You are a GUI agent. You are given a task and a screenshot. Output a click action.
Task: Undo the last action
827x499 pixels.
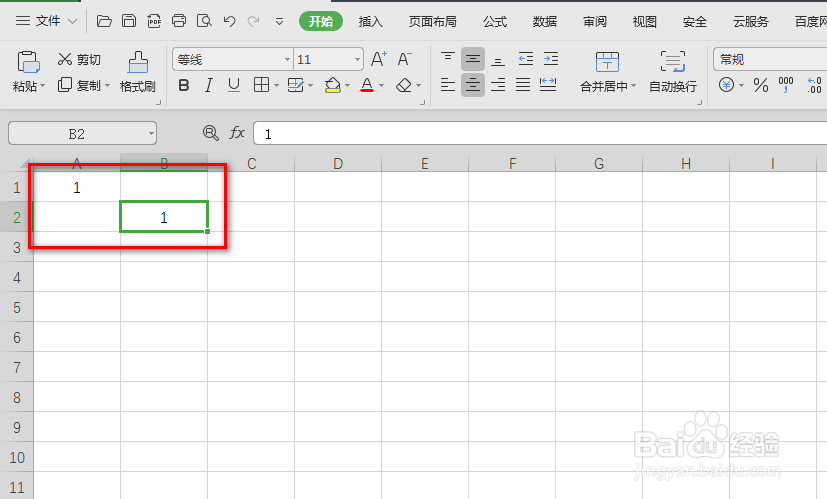coord(229,21)
